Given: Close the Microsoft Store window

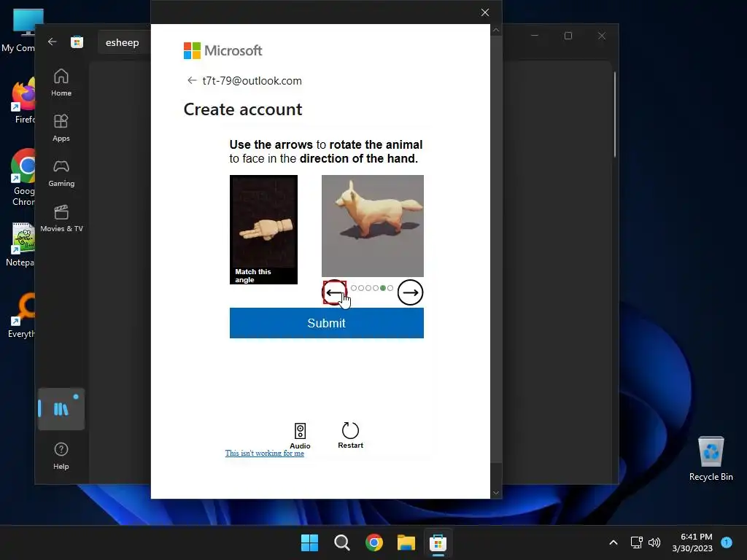Looking at the screenshot, I should (602, 36).
